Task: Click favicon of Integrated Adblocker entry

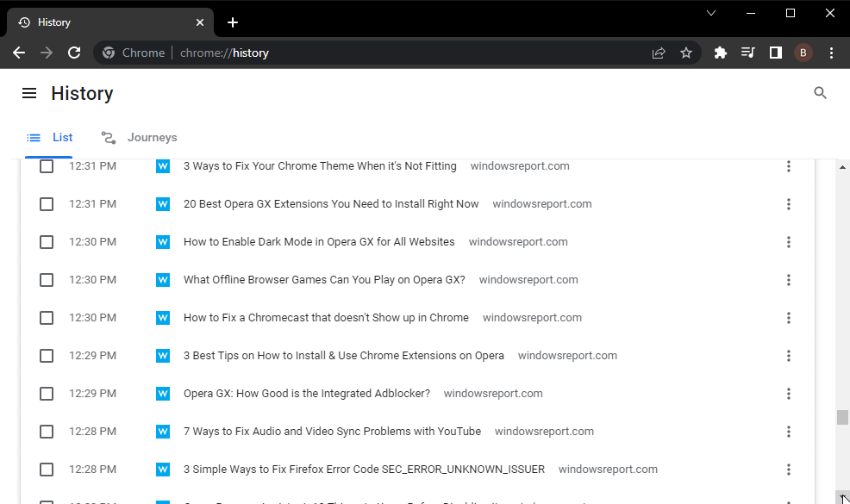Action: click(163, 394)
